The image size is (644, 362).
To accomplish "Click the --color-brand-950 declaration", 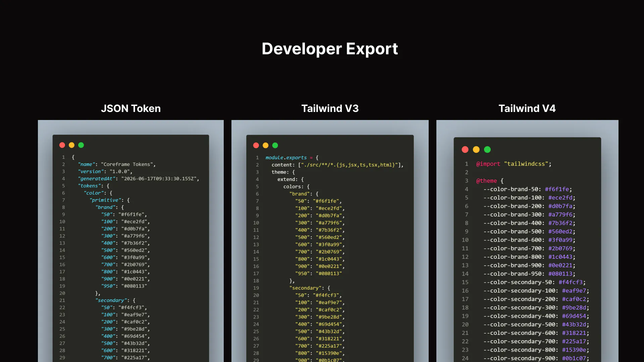I will (530, 274).
